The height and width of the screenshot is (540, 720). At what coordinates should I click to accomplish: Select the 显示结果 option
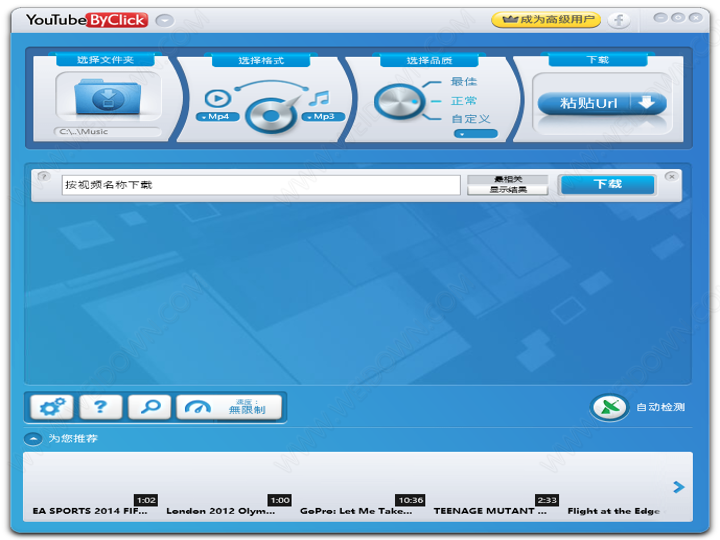(x=507, y=190)
